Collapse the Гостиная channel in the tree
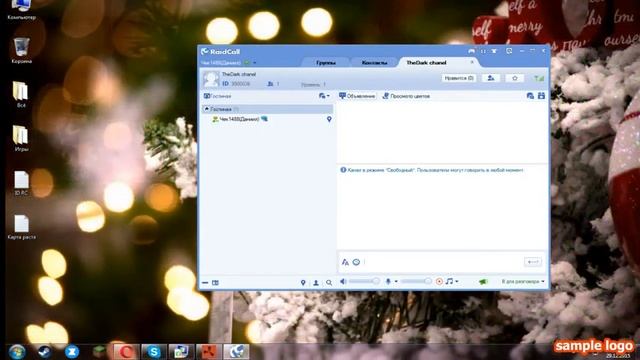This screenshot has width=640, height=360. pos(207,109)
